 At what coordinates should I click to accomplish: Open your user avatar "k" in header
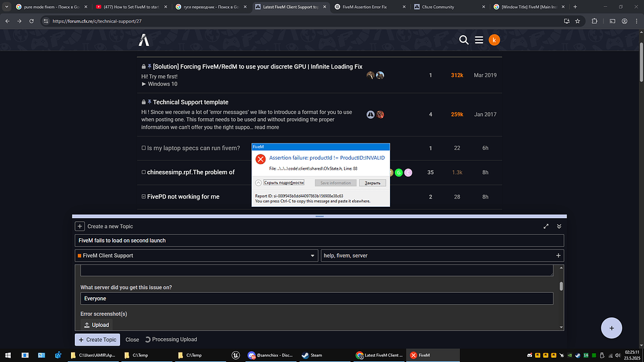coord(494,40)
